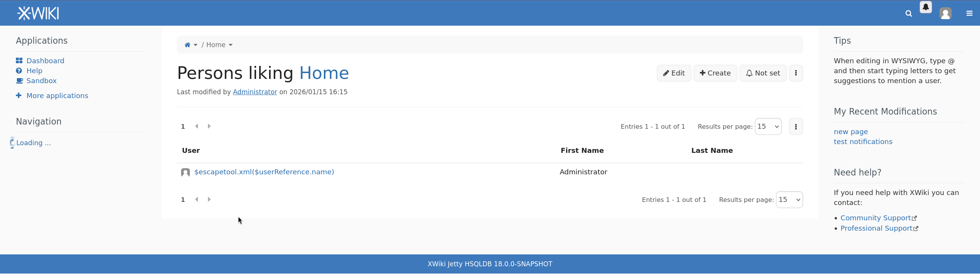This screenshot has width=980, height=277.
Task: Open bottom Results per page dropdown
Action: tap(789, 200)
